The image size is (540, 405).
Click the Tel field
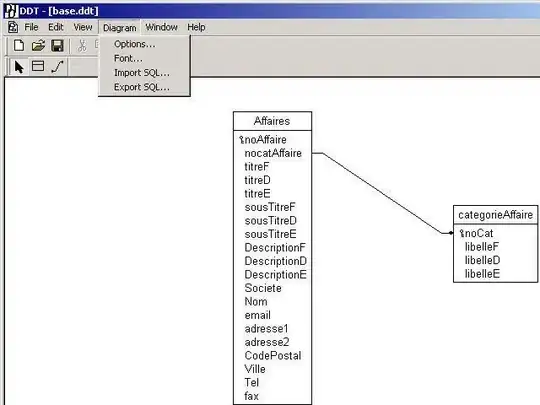tap(251, 382)
